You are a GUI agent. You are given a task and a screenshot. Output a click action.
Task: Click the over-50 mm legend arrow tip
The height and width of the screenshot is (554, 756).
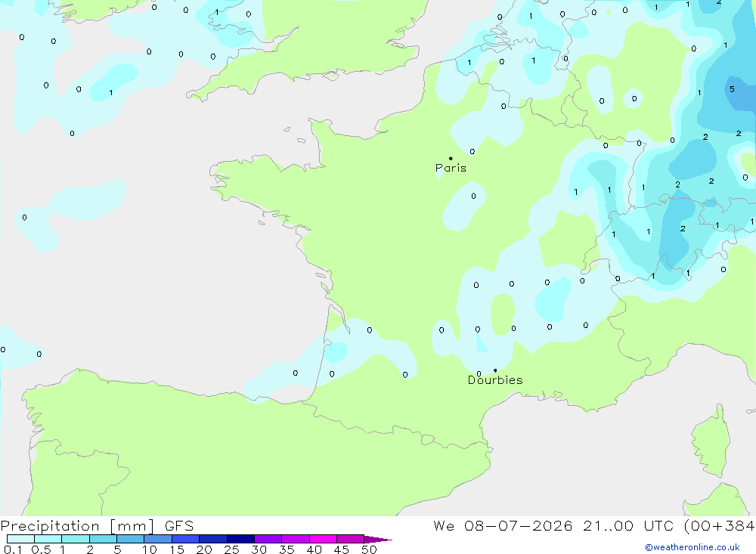click(379, 539)
